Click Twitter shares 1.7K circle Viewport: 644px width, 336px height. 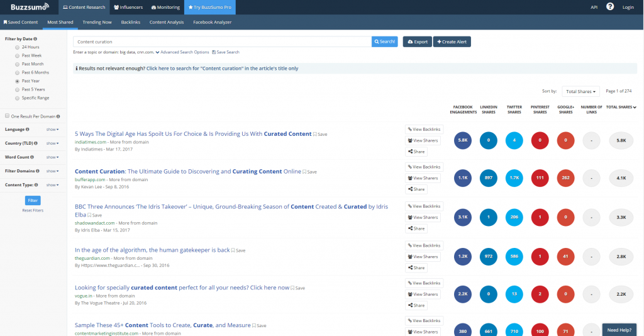pos(514,178)
